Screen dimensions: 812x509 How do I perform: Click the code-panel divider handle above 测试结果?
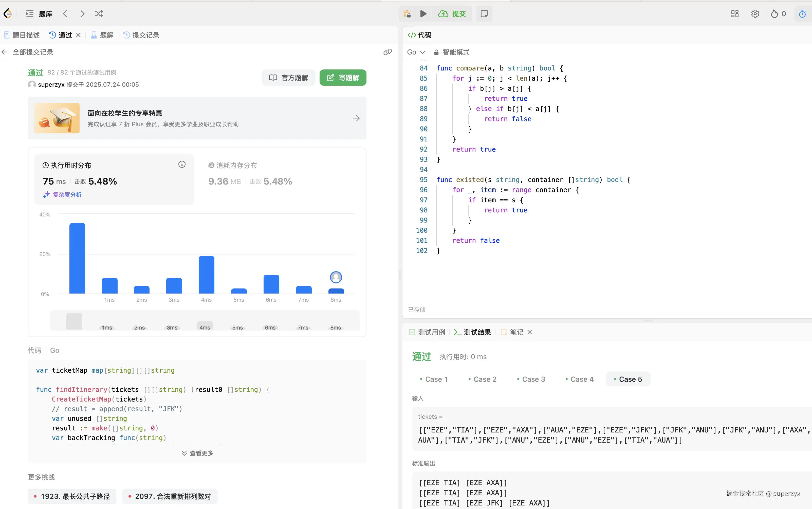coord(648,321)
